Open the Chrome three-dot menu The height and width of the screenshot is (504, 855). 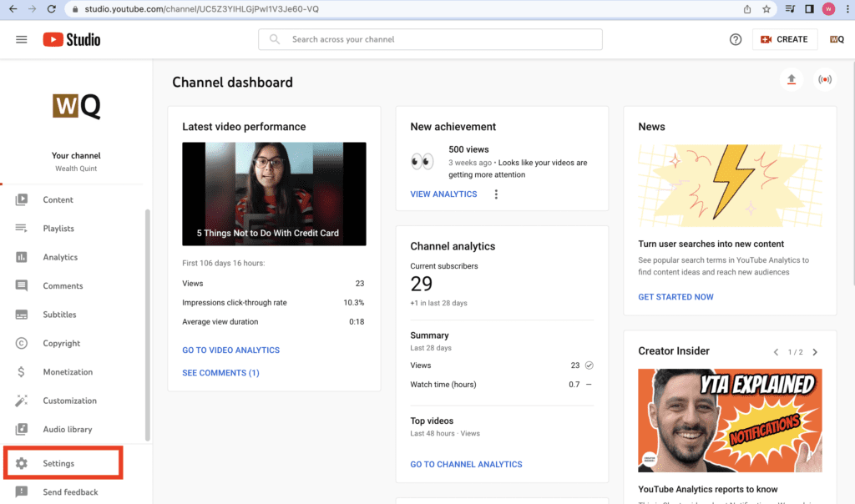click(x=847, y=8)
